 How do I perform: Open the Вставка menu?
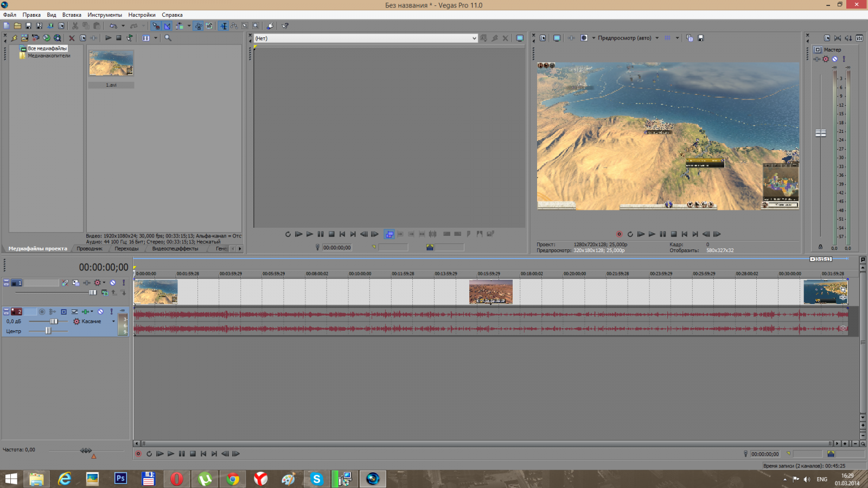pyautogui.click(x=72, y=15)
